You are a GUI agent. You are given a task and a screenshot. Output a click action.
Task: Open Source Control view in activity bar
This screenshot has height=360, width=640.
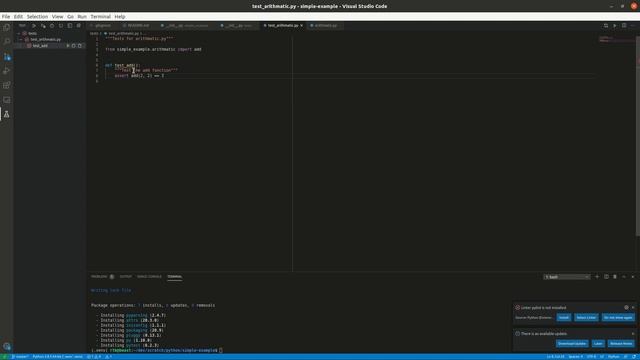(7, 56)
